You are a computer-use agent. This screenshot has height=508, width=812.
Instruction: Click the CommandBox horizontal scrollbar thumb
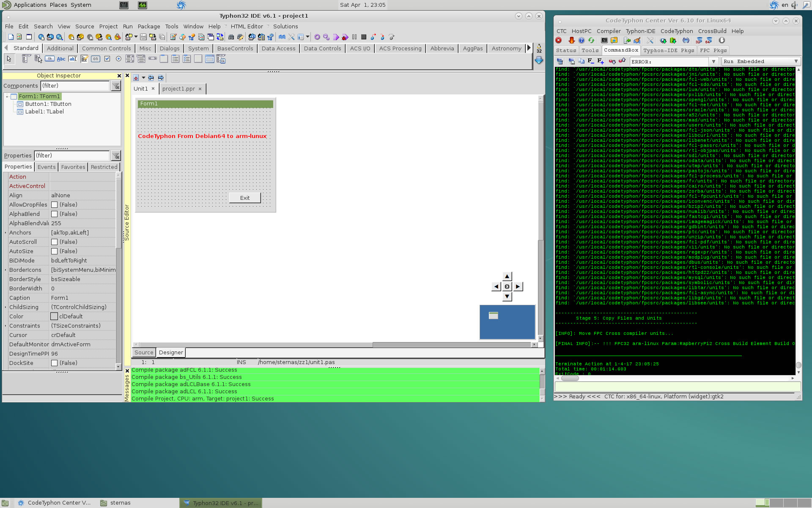pyautogui.click(x=570, y=378)
